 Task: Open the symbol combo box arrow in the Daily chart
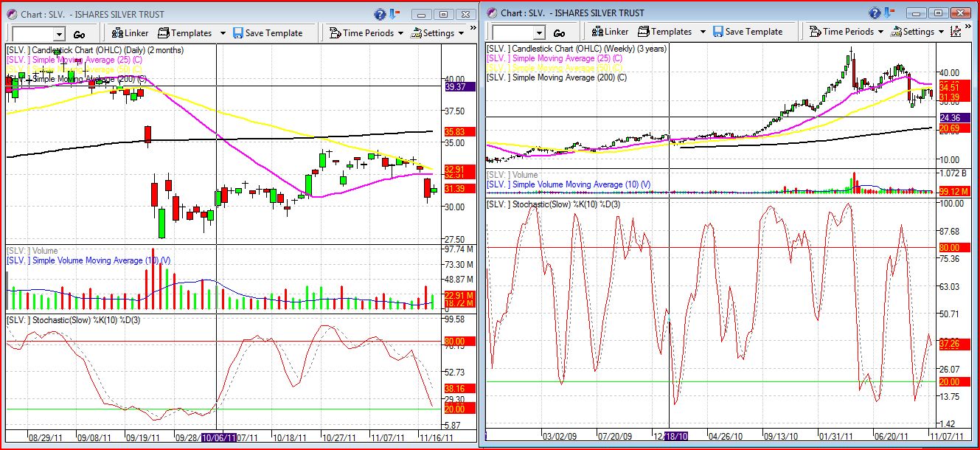(x=59, y=35)
